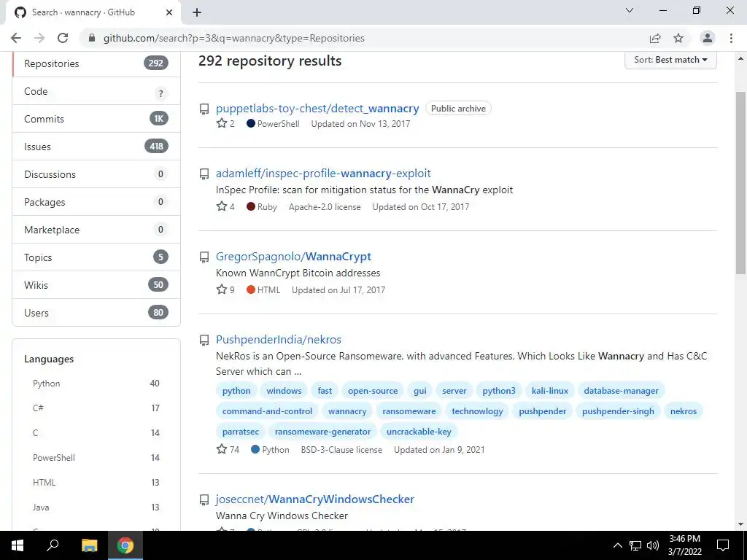
Task: Open the tab search chevron in title bar
Action: click(630, 10)
